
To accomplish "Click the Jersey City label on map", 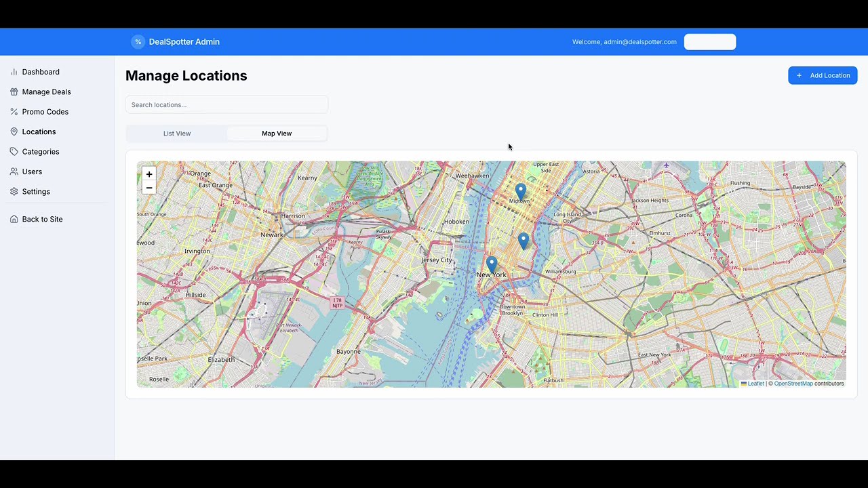I will pos(437,260).
